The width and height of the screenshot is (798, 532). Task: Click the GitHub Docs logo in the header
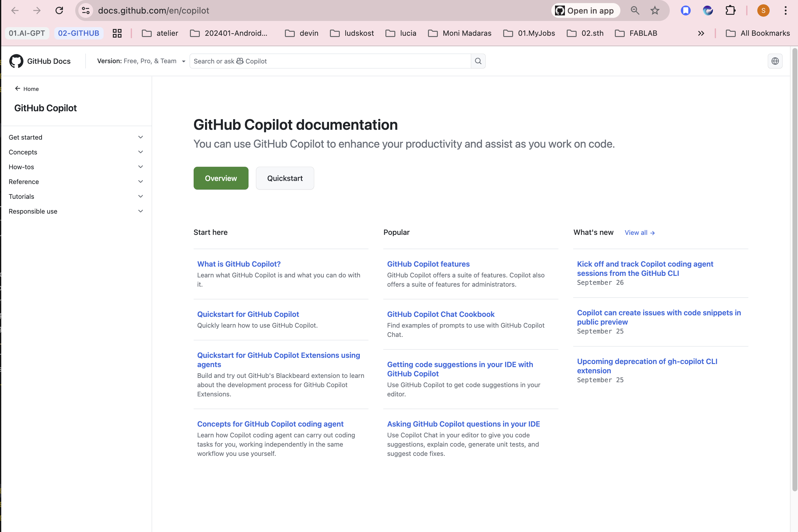click(x=40, y=61)
